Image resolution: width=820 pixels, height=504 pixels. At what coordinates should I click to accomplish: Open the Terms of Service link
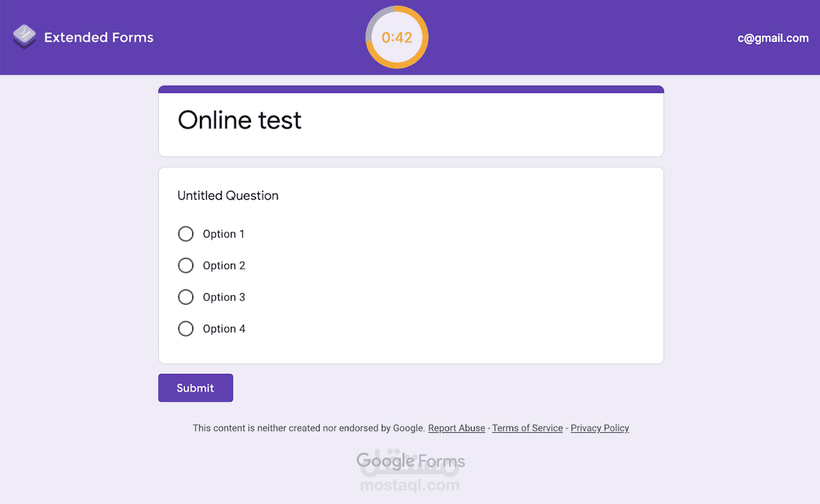(x=527, y=428)
